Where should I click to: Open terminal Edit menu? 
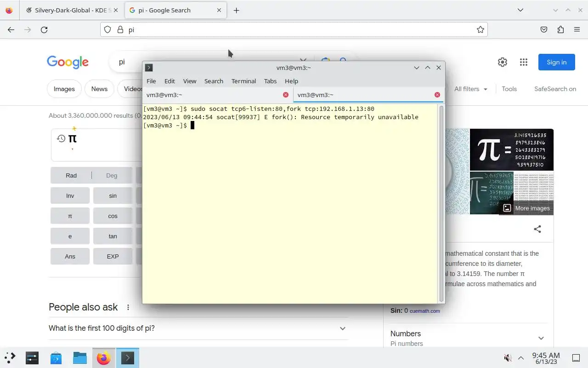click(x=170, y=81)
